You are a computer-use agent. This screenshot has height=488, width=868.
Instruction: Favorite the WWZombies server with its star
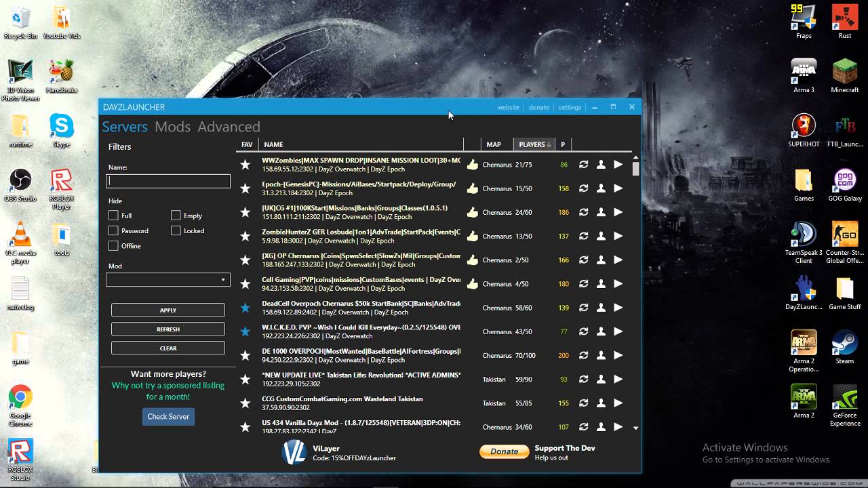tap(245, 165)
